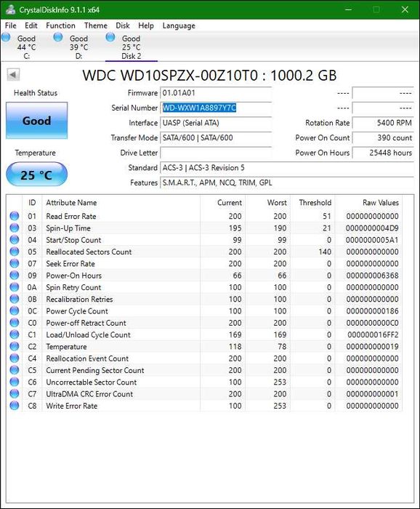This screenshot has width=420, height=509.
Task: Open the Edit menu
Action: tap(31, 25)
